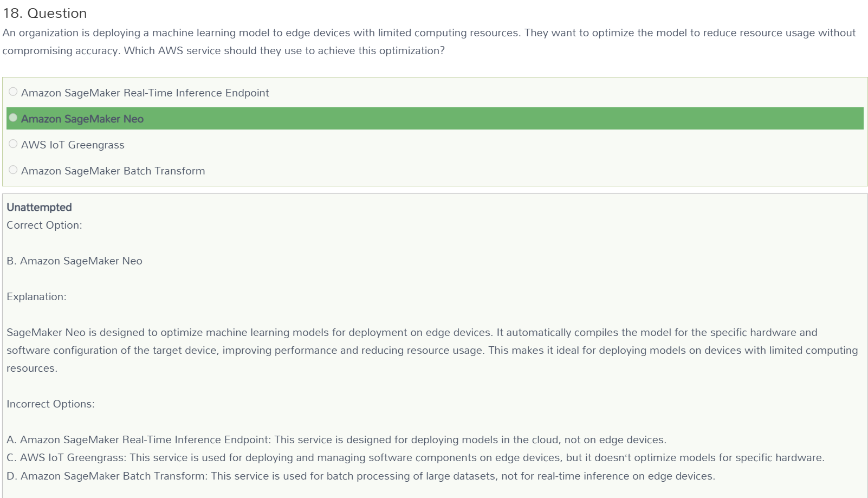Click the 'B. Amazon SageMaker Neo' answer line
Image resolution: width=868 pixels, height=498 pixels.
[74, 261]
